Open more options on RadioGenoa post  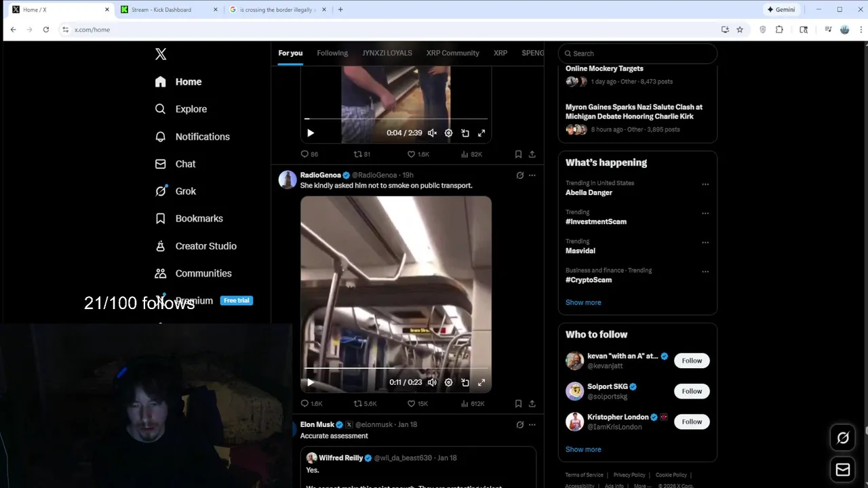(532, 175)
